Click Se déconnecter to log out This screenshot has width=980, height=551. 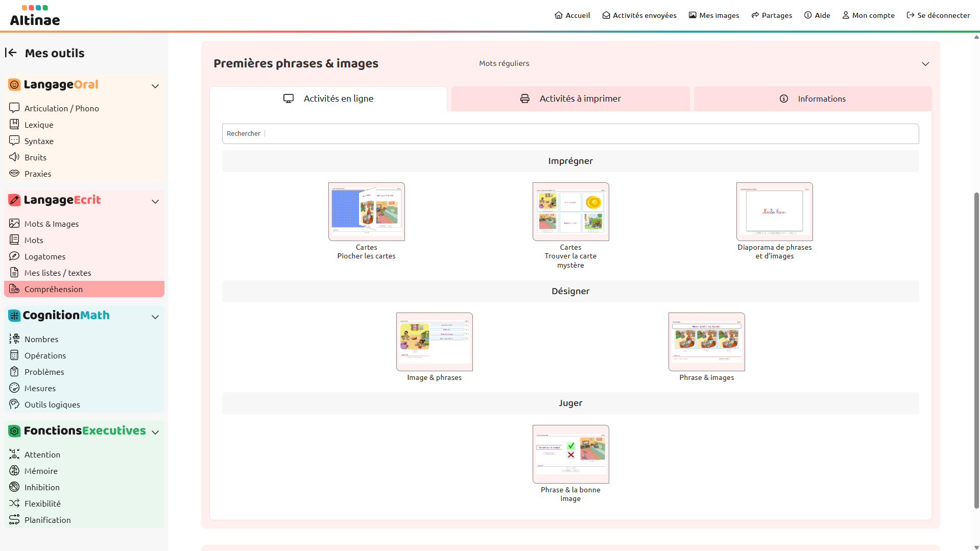click(x=938, y=15)
